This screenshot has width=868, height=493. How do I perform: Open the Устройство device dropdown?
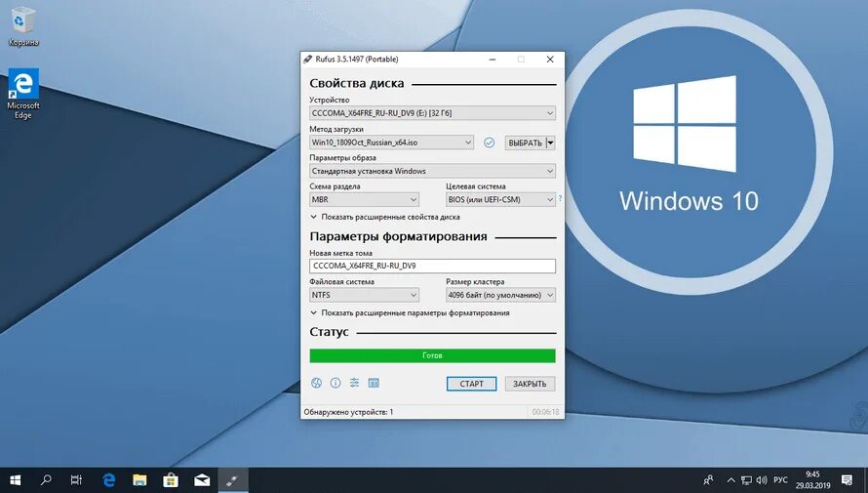432,113
